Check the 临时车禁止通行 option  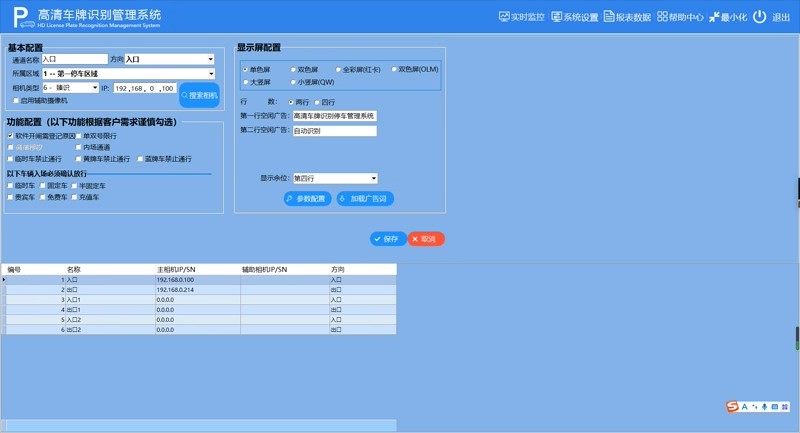[x=11, y=158]
